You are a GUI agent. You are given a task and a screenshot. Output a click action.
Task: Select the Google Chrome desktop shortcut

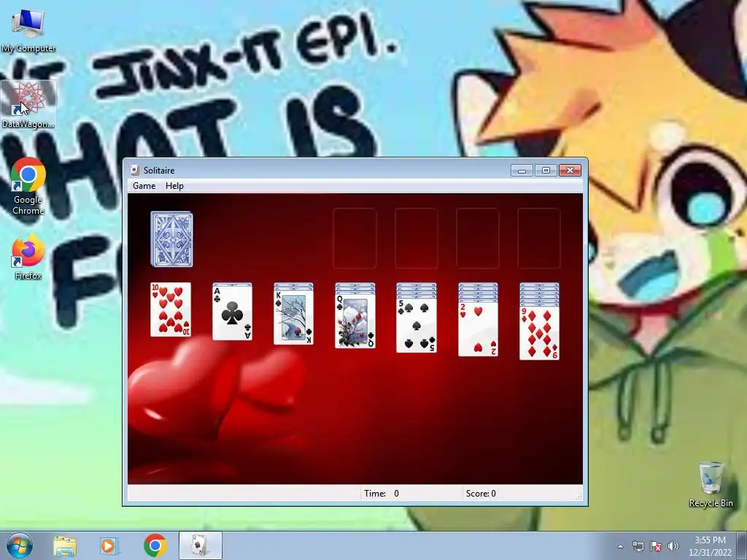28,186
